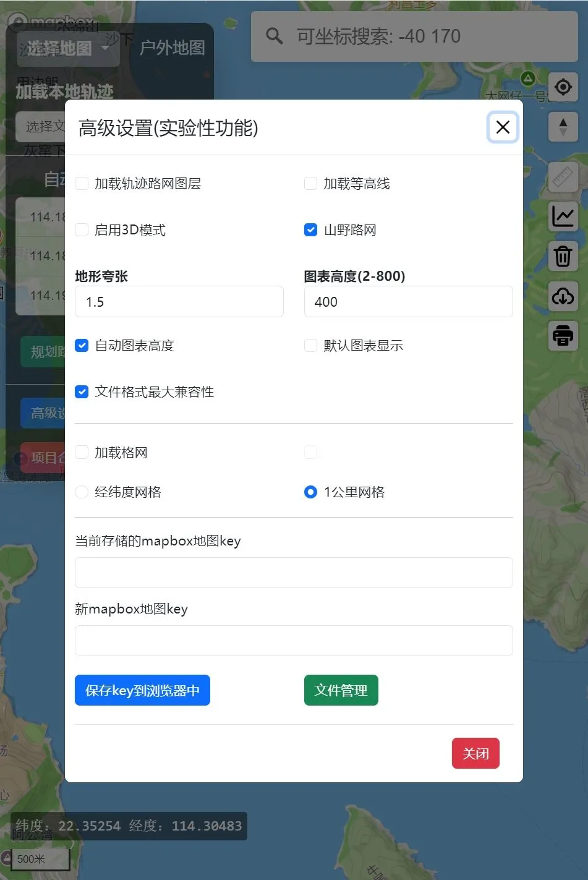
Task: Click the search magnifier icon
Action: (274, 36)
